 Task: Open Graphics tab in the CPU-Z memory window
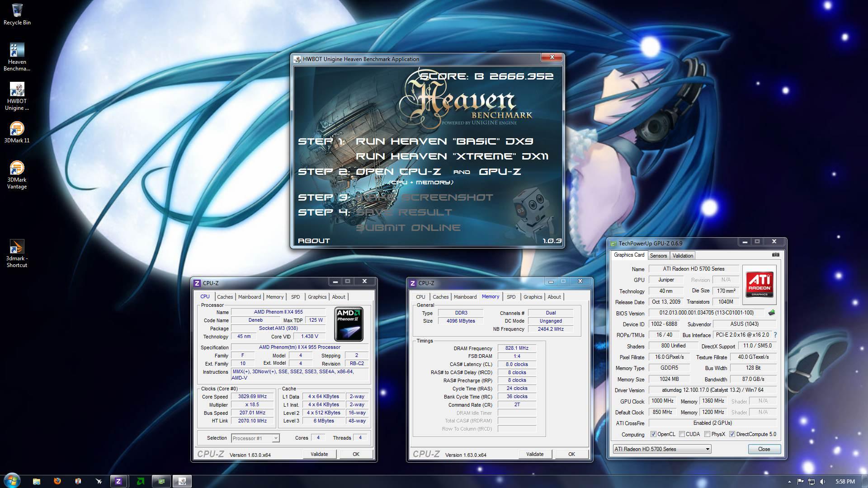click(533, 297)
